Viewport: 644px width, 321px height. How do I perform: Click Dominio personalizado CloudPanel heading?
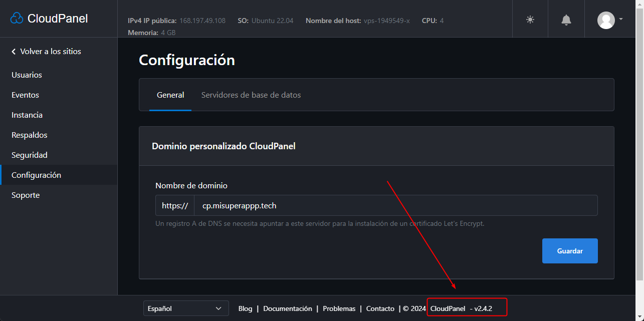(x=224, y=146)
